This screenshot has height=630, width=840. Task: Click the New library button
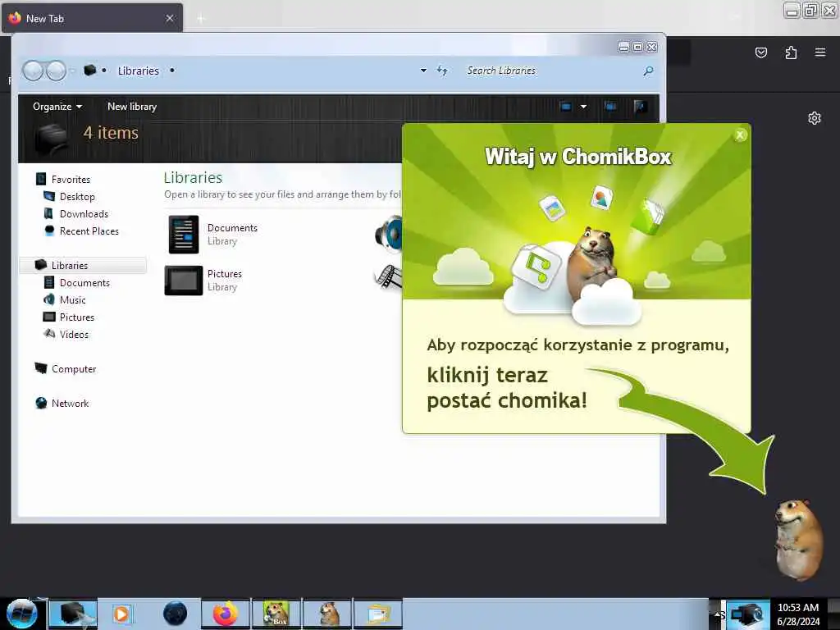click(132, 106)
